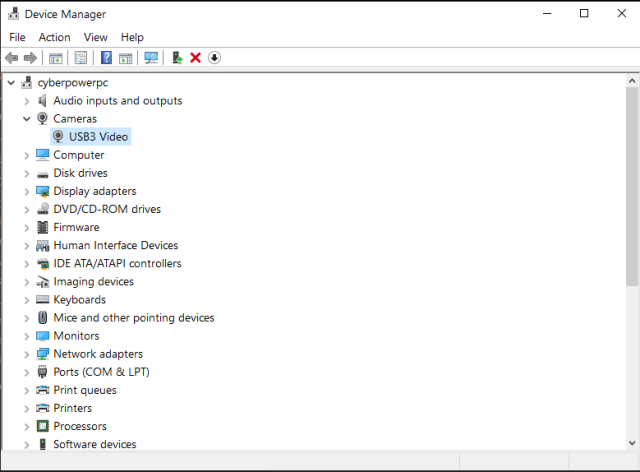The width and height of the screenshot is (640, 472).
Task: Click the blue Help toolbar icon
Action: click(x=106, y=58)
